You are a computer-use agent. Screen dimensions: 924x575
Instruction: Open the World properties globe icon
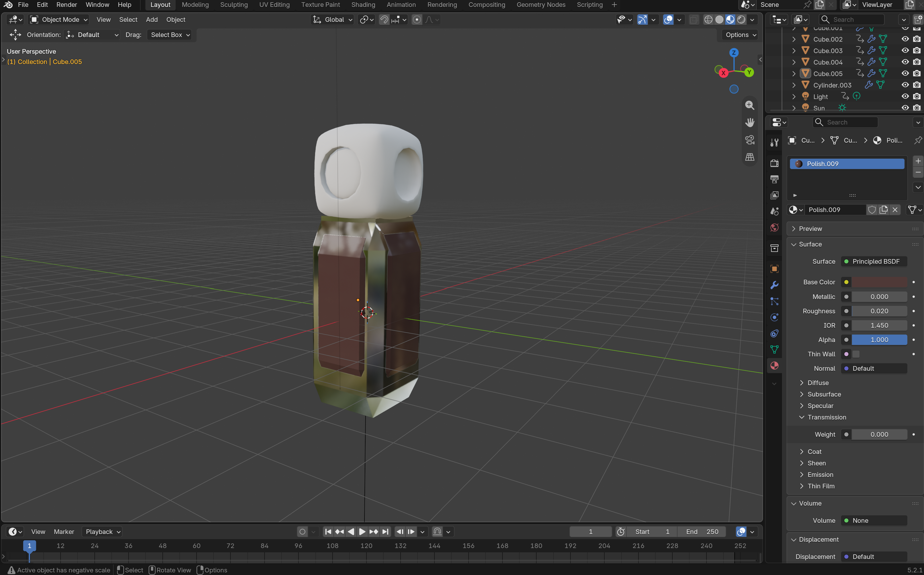coord(774,228)
